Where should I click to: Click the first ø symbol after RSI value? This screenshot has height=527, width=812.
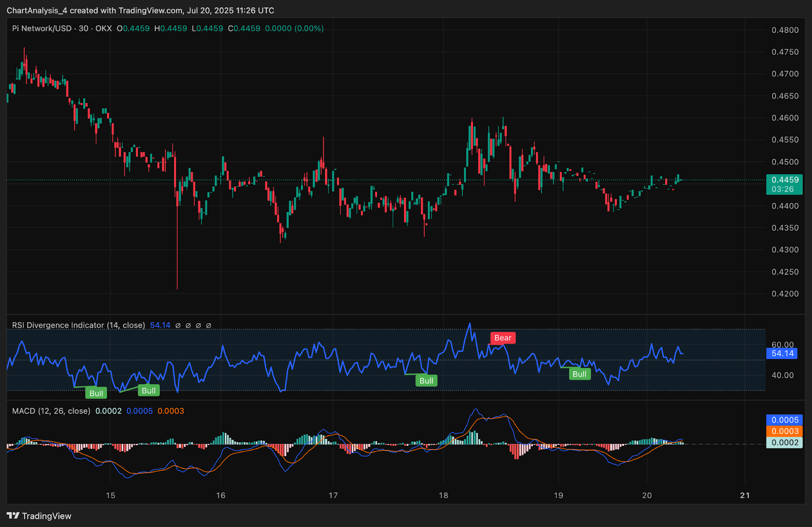(178, 326)
